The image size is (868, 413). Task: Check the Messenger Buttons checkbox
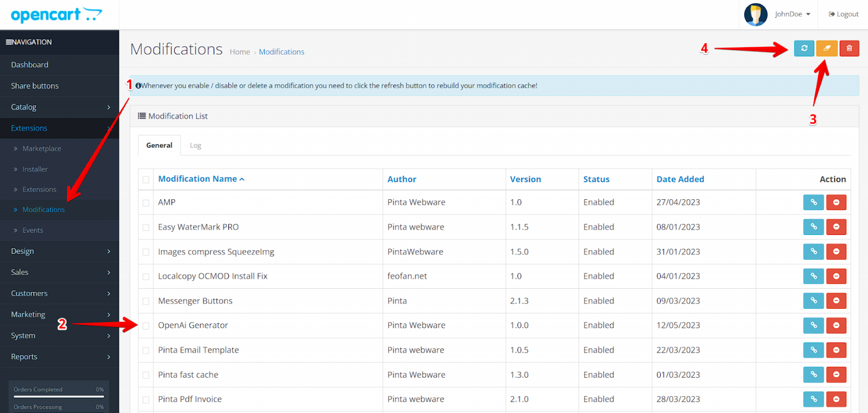pyautogui.click(x=146, y=301)
